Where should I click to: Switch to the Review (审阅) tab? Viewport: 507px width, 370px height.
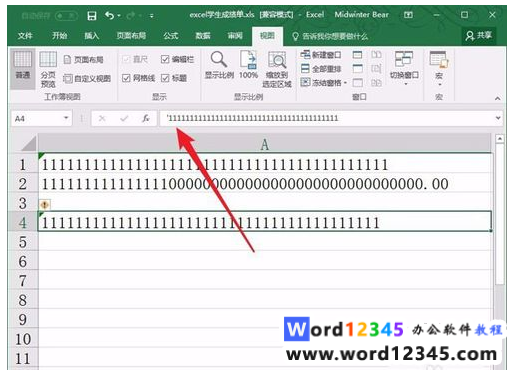[x=235, y=36]
